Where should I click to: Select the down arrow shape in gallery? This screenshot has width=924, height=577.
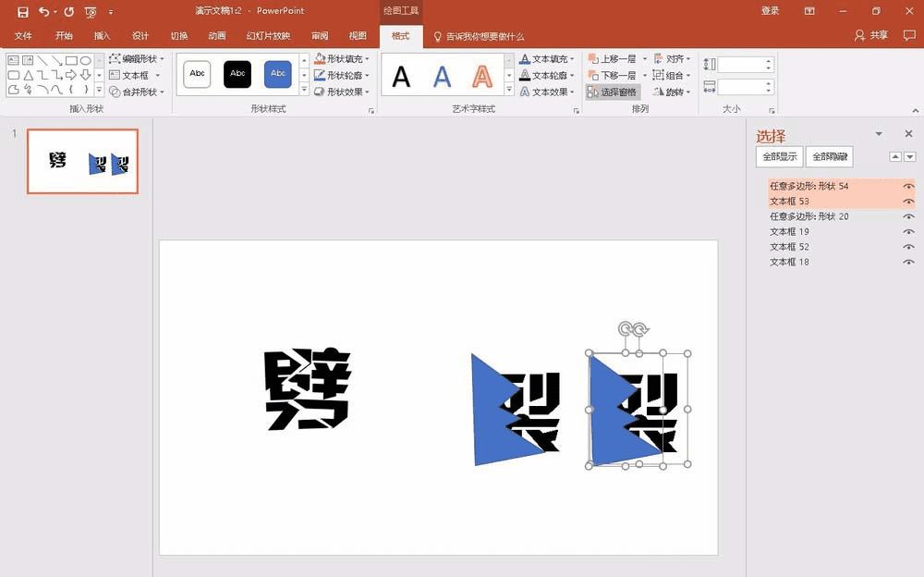click(x=85, y=75)
